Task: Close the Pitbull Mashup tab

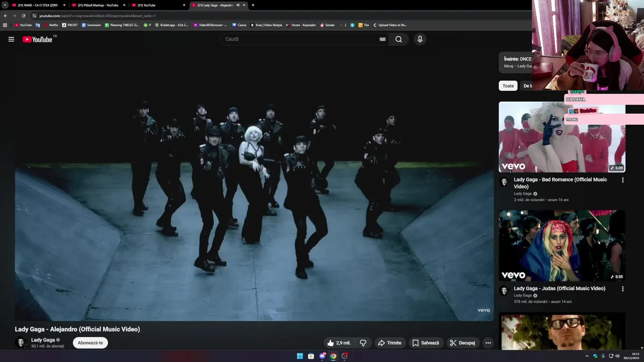Action: tap(124, 5)
